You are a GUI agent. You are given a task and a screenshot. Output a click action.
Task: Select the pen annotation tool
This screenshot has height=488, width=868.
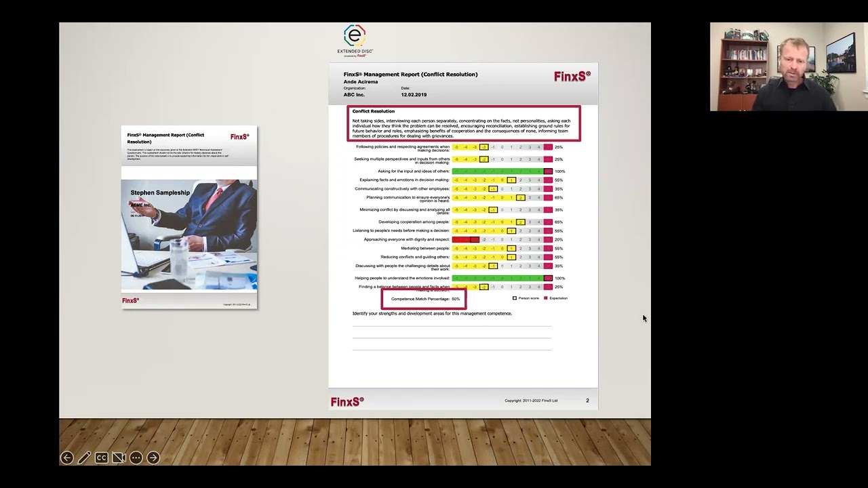tap(84, 457)
